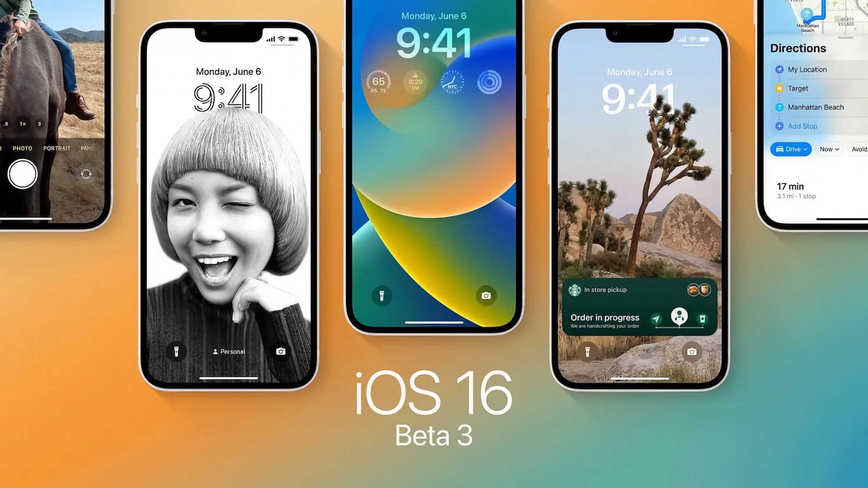Tap the circular blue animated wallpaper widget

[x=489, y=82]
